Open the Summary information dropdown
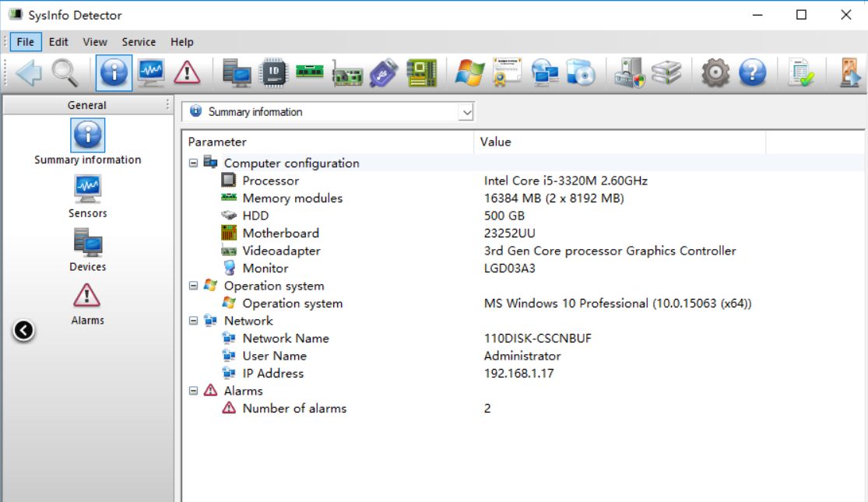The height and width of the screenshot is (502, 868). click(x=466, y=112)
